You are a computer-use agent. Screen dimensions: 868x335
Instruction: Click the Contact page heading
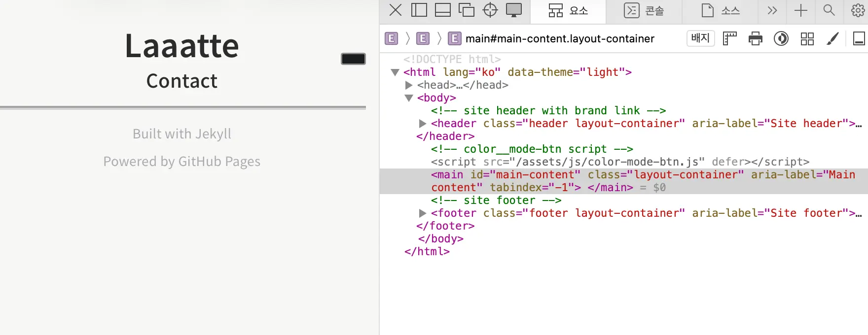[x=182, y=81]
